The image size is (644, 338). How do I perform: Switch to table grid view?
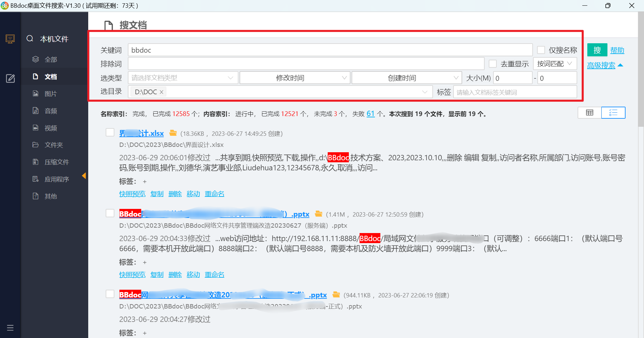click(x=590, y=113)
